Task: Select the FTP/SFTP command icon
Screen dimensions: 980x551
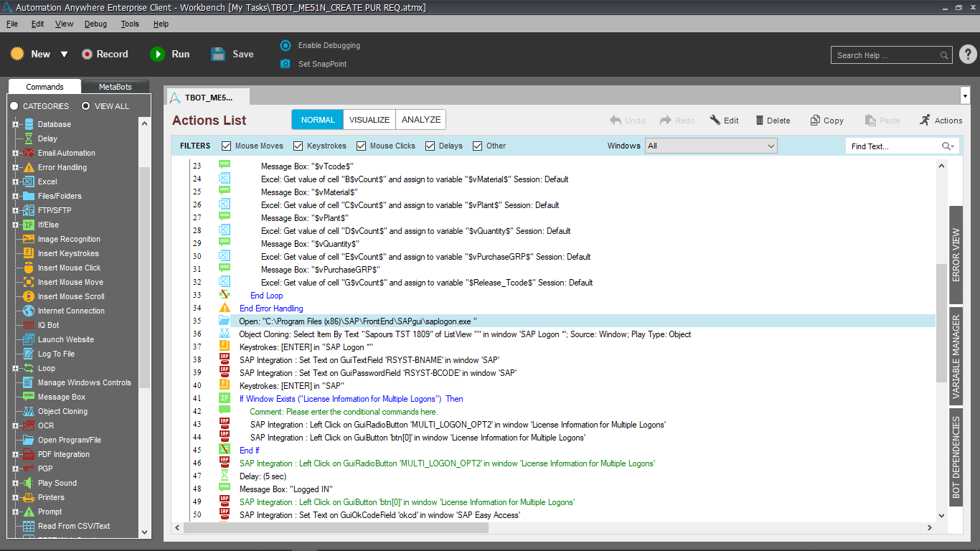Action: tap(29, 210)
